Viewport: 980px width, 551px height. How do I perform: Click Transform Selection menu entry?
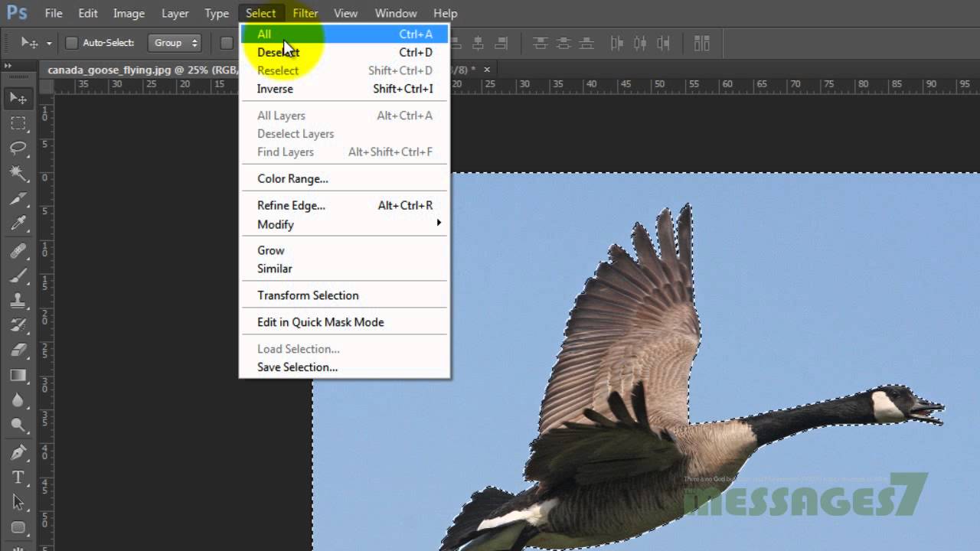pos(345,295)
